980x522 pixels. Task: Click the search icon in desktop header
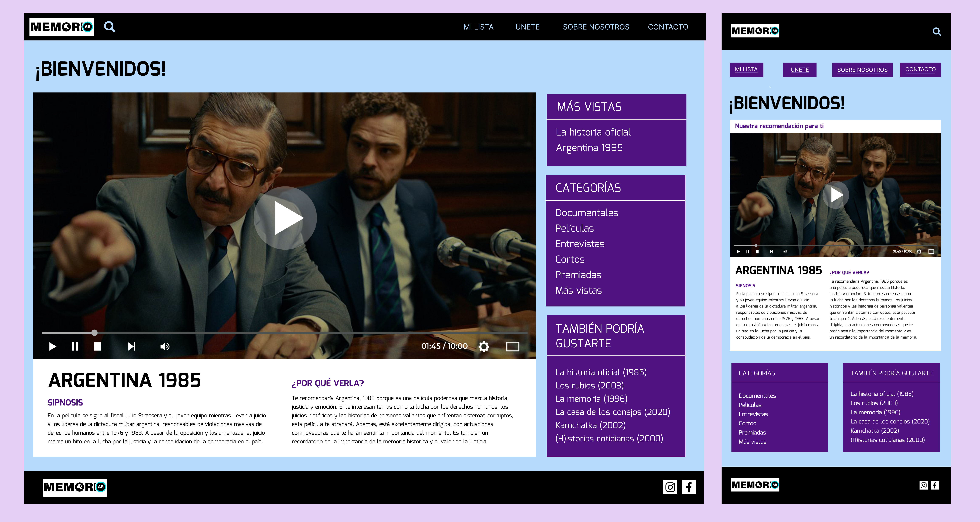(x=109, y=27)
